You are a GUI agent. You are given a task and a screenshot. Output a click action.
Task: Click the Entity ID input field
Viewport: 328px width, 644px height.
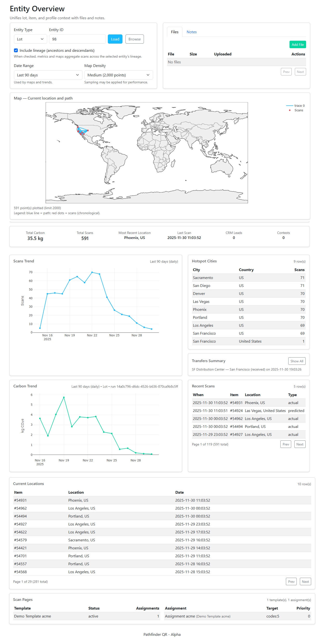pyautogui.click(x=77, y=39)
